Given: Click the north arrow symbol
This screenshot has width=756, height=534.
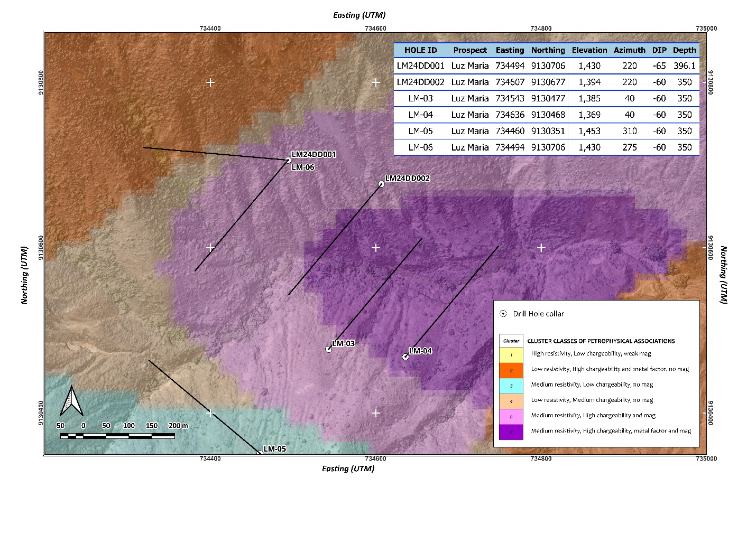Looking at the screenshot, I should [x=71, y=401].
